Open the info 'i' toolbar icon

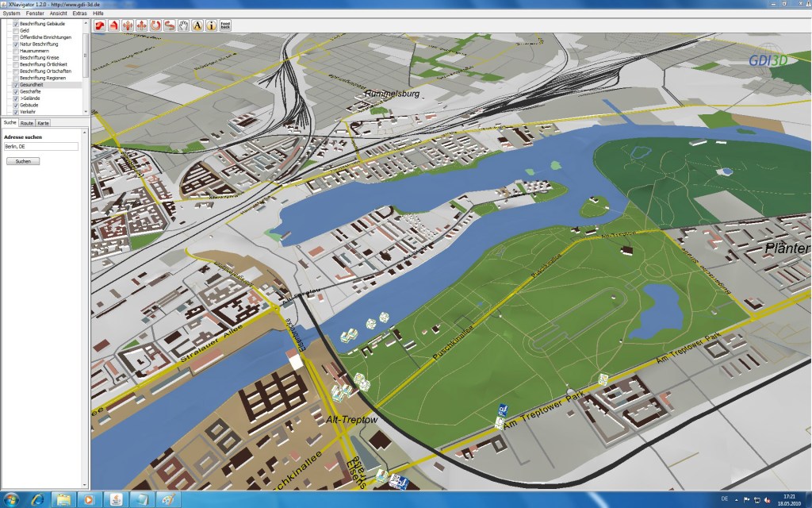211,25
